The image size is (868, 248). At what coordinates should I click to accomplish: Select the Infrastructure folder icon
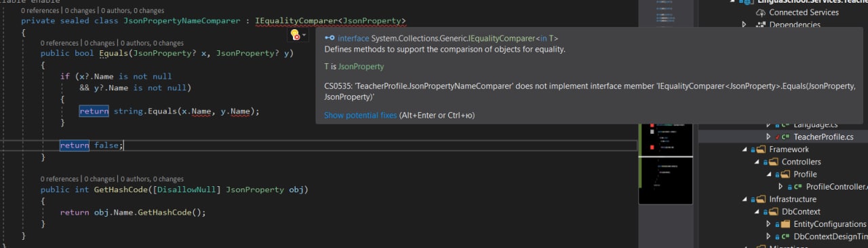pos(762,199)
